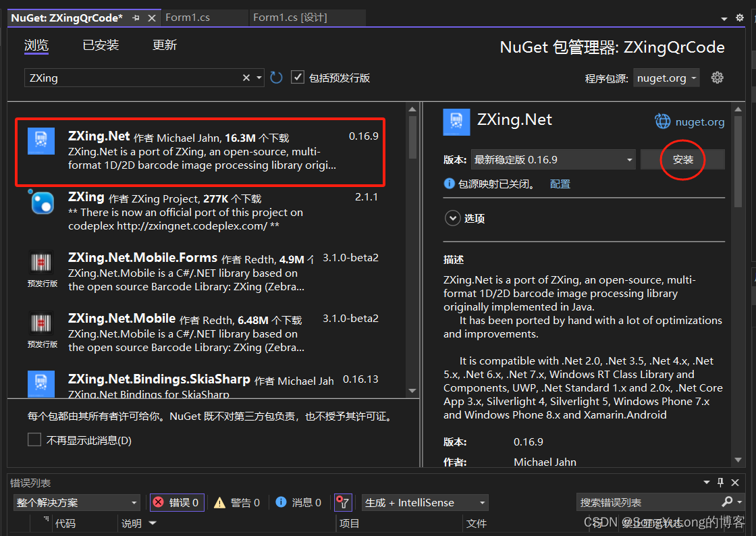Open NuGet settings gear next to package source
Screen dimensions: 756x536
(717, 78)
